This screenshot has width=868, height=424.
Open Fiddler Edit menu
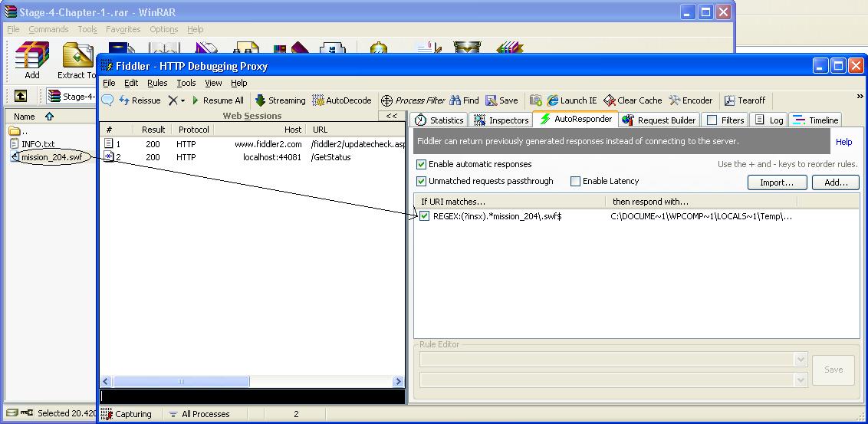coord(131,83)
